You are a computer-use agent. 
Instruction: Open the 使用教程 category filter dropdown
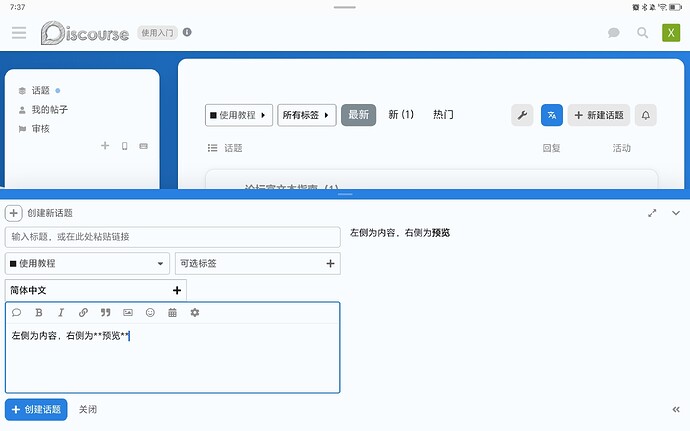pyautogui.click(x=239, y=115)
